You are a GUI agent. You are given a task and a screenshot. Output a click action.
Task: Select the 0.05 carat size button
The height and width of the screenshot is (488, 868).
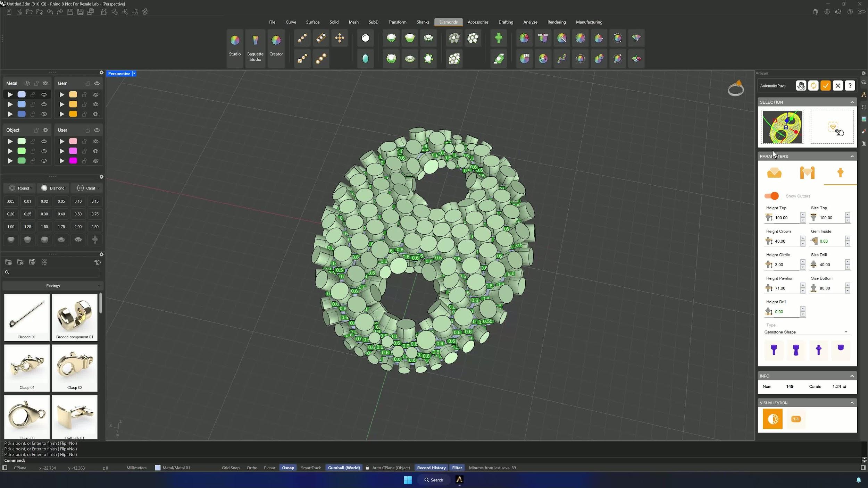(61, 201)
